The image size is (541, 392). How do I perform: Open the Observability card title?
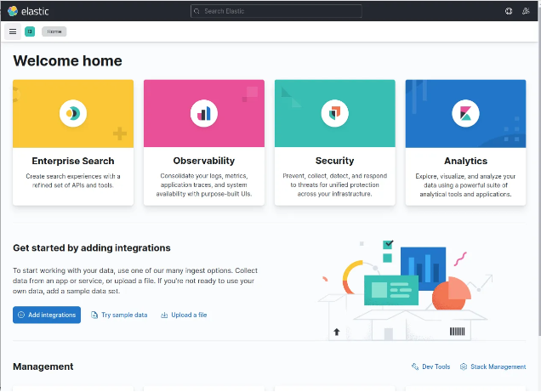[x=204, y=161]
